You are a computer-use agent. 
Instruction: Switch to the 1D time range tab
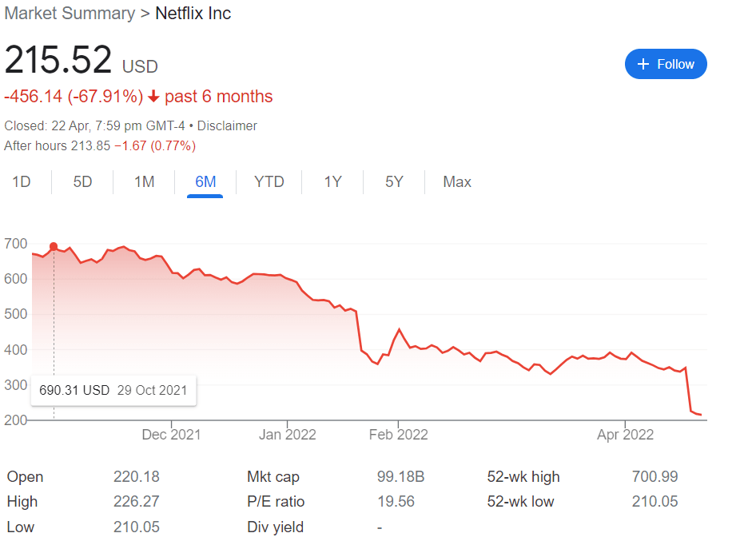pos(22,182)
